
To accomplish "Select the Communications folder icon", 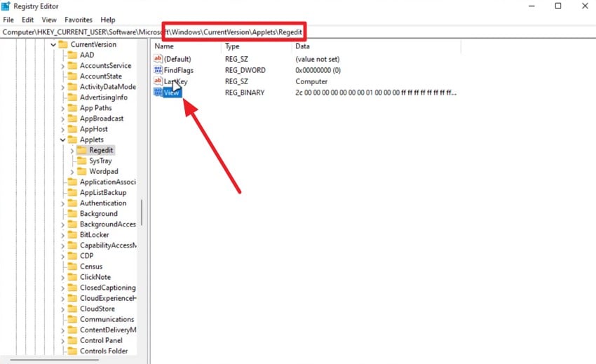I will click(72, 319).
